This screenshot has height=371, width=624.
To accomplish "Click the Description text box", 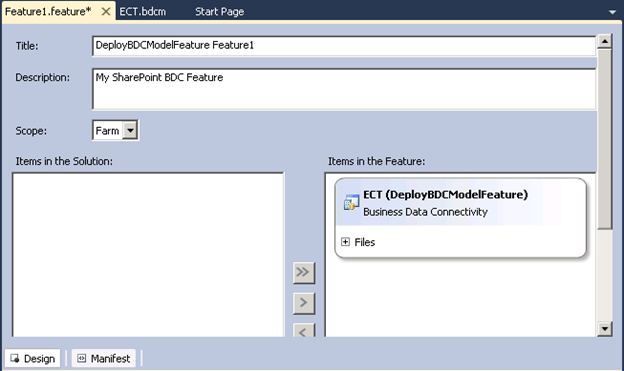I will pyautogui.click(x=344, y=89).
